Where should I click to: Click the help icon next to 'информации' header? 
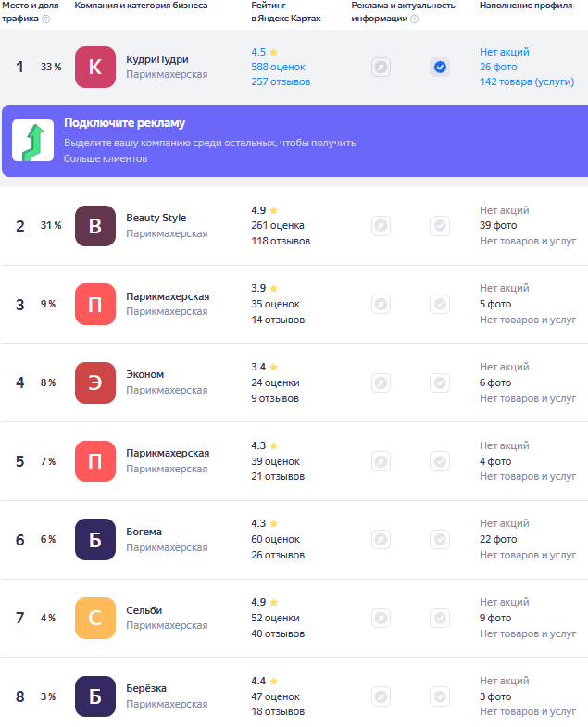point(415,19)
